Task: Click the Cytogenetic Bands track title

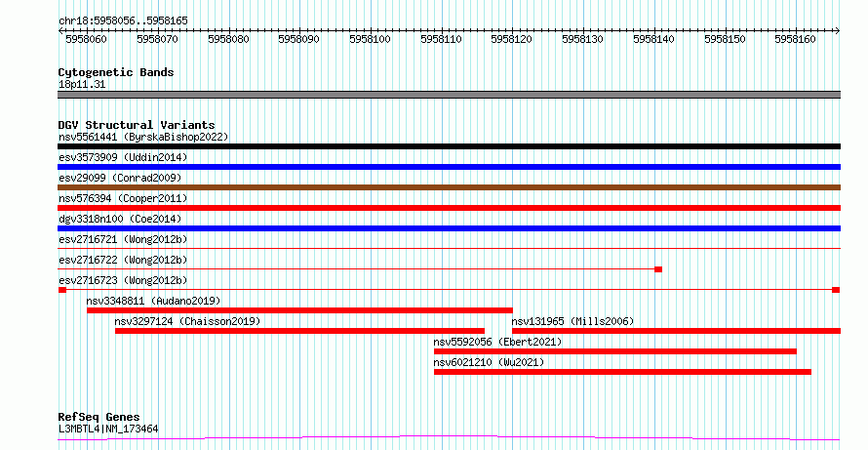Action: 116,72
